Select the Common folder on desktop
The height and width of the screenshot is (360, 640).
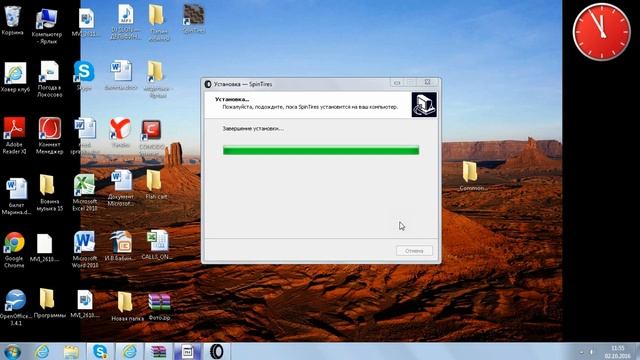pos(472,176)
